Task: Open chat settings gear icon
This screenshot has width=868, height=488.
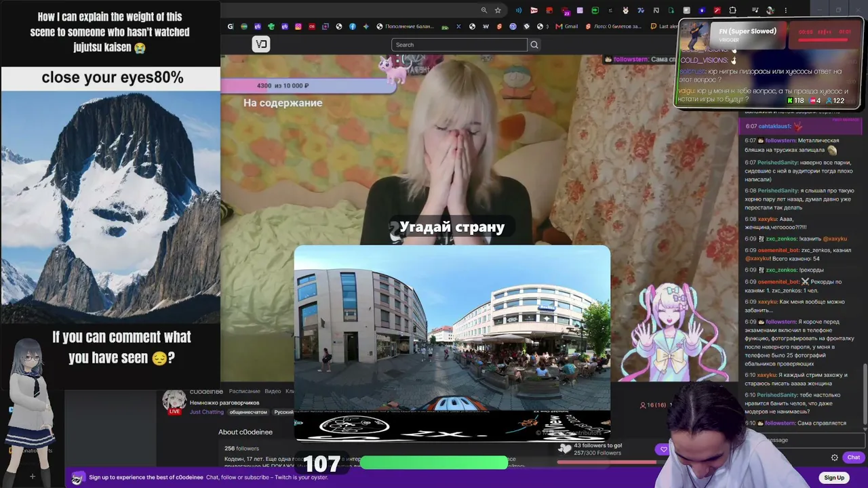Action: click(x=835, y=457)
